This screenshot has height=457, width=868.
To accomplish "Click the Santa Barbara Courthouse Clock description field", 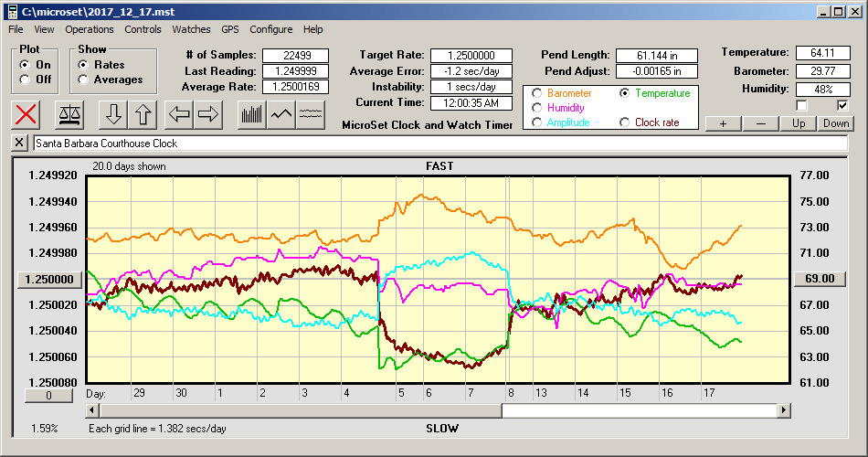I will coord(440,143).
